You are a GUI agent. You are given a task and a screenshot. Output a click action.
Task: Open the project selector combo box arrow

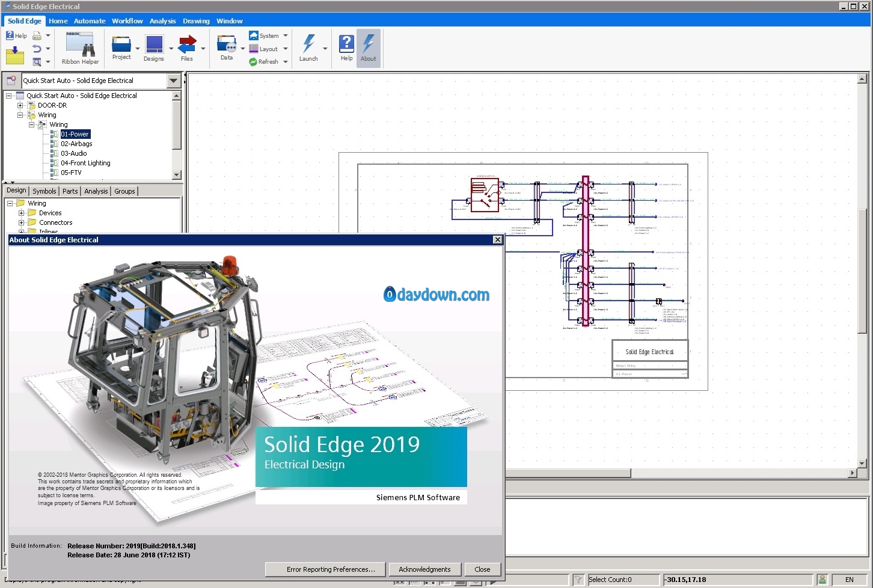point(174,81)
